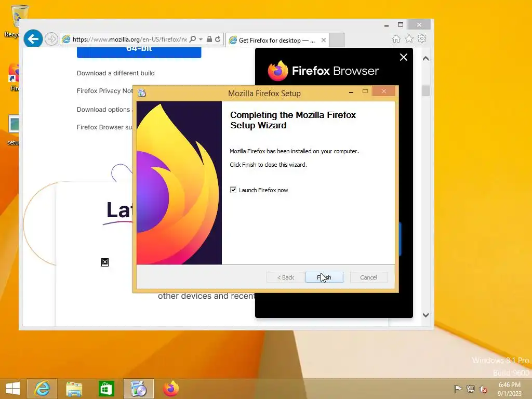The width and height of the screenshot is (532, 399).
Task: Open the Download options link on the page
Action: 105,109
